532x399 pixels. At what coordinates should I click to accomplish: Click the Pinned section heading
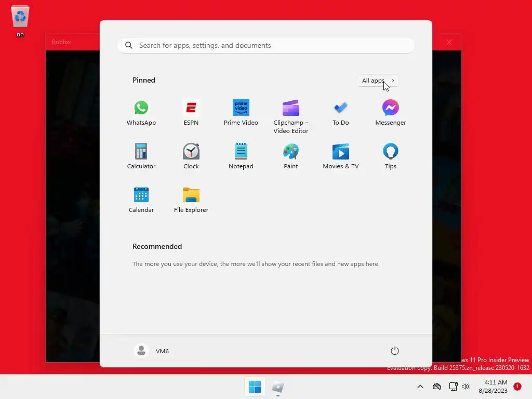point(144,80)
